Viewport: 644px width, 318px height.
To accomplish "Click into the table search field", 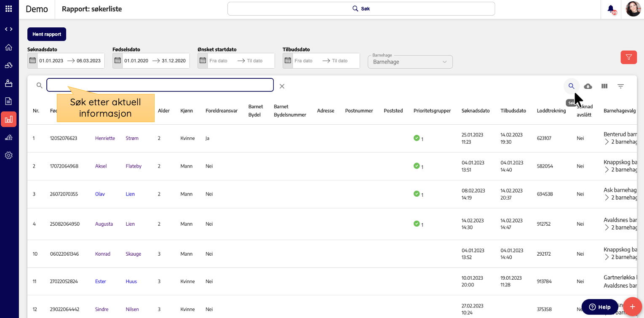I will pyautogui.click(x=160, y=85).
